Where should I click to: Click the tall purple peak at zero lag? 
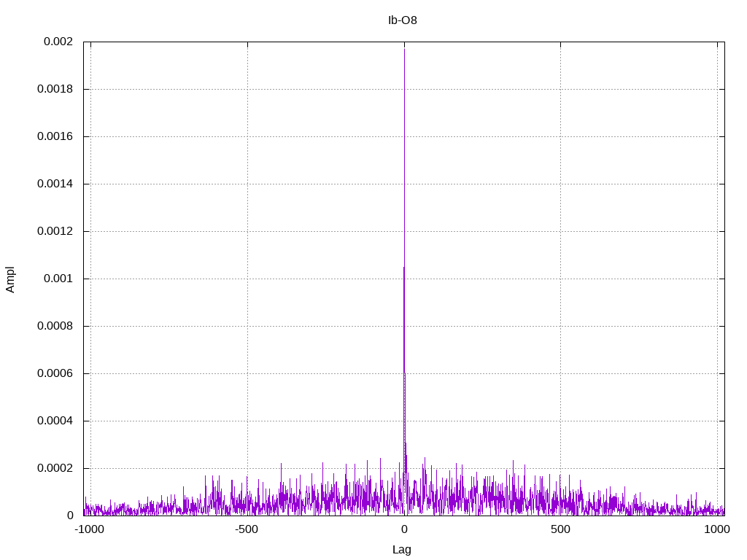point(404,281)
